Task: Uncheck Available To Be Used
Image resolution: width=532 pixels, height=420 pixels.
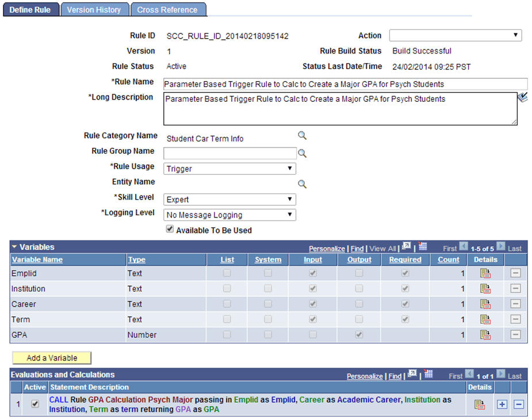Action: (x=170, y=229)
